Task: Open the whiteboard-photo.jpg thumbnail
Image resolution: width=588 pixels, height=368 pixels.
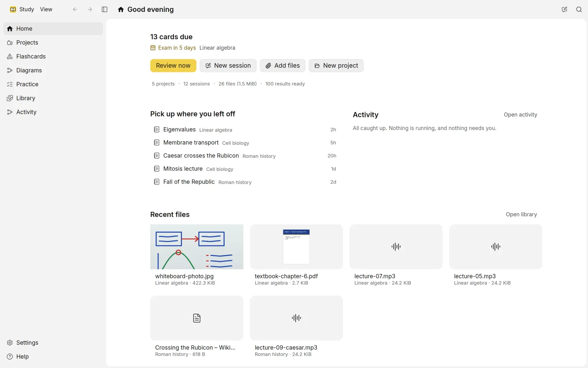Action: [197, 247]
